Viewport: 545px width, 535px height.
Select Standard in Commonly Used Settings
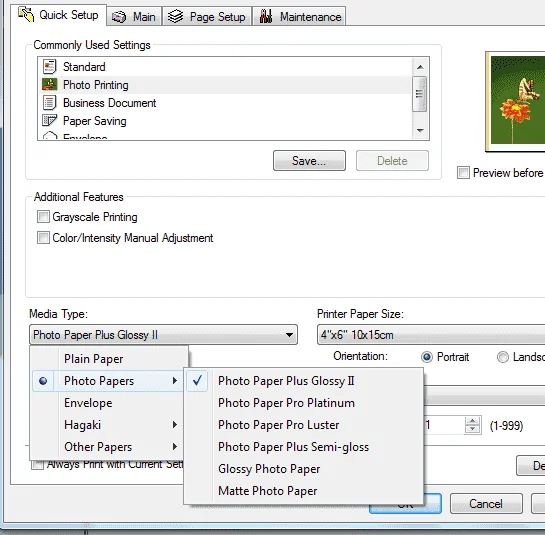click(x=225, y=67)
